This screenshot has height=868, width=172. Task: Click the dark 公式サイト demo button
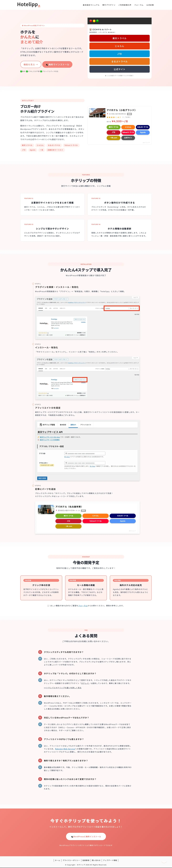(119, 69)
